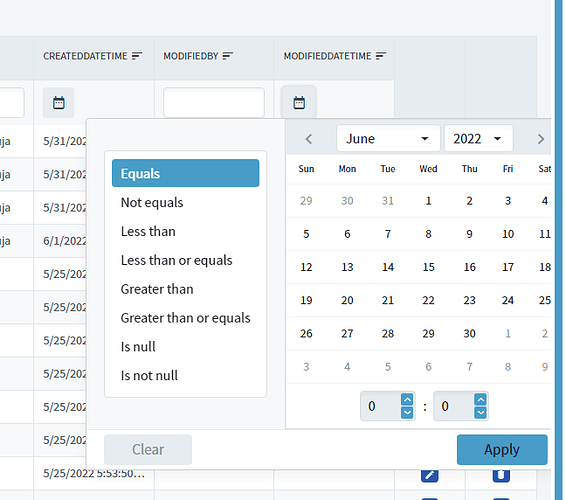
Task: Click the MODIFIEDDATETIME sort icon
Action: click(x=381, y=56)
